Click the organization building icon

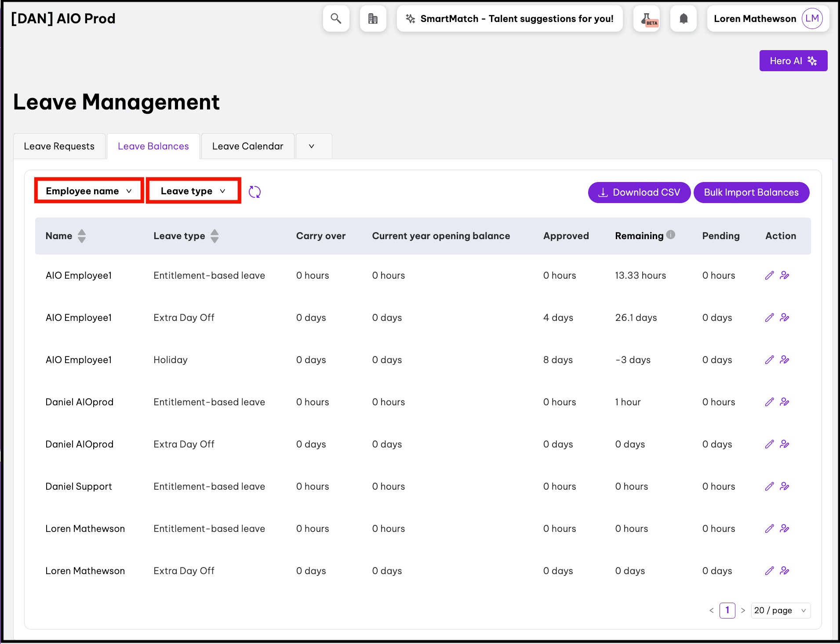(373, 18)
